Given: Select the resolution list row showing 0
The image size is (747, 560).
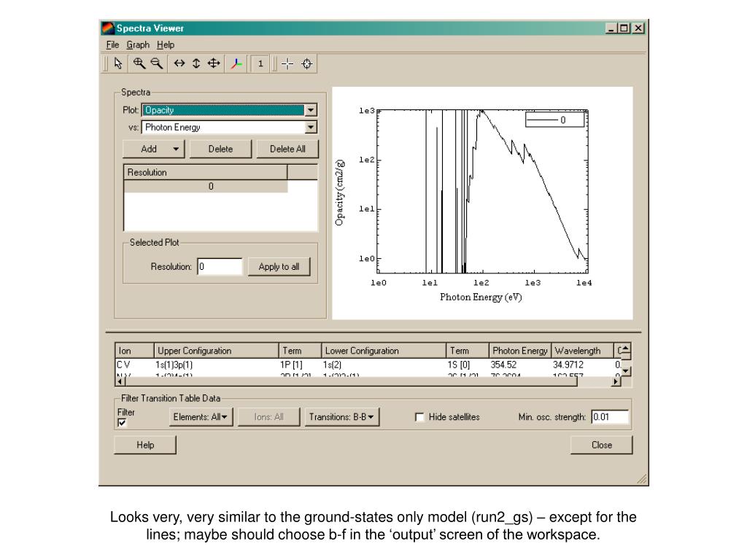Looking at the screenshot, I should 206,186.
